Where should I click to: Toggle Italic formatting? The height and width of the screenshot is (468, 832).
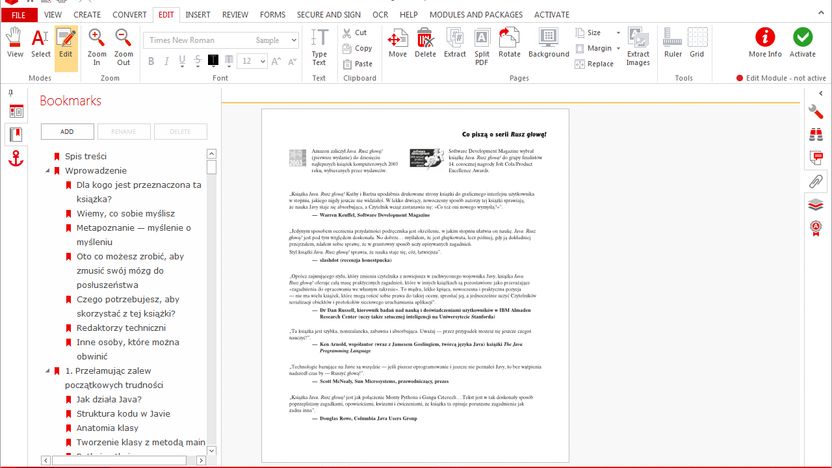(166, 61)
